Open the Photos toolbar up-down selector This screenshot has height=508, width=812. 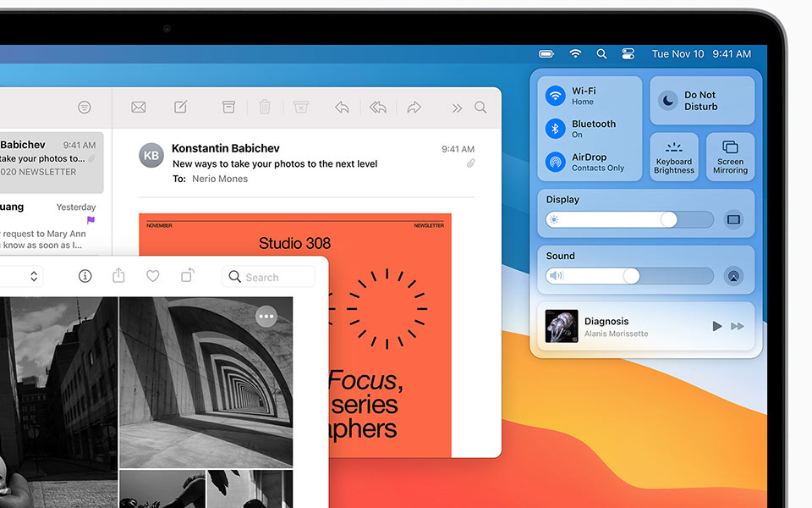click(x=34, y=276)
